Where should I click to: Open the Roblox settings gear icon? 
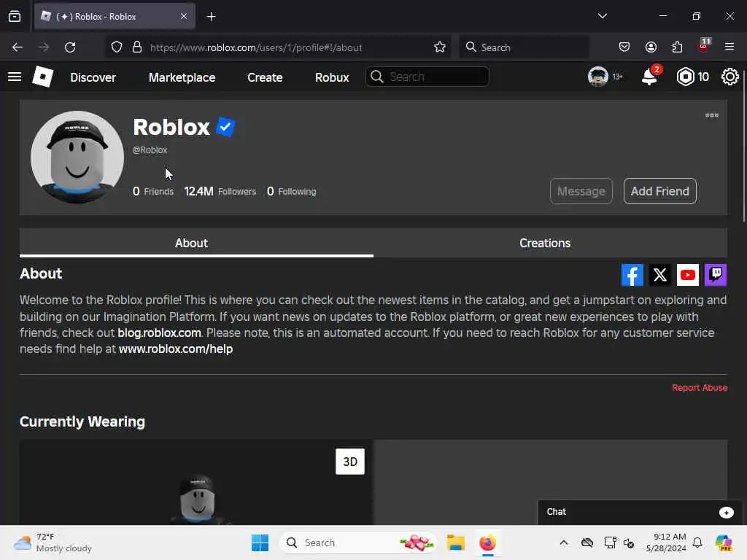(x=729, y=77)
